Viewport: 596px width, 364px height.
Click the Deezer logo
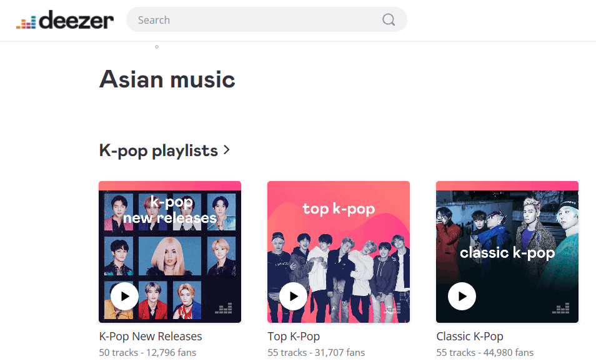65,20
